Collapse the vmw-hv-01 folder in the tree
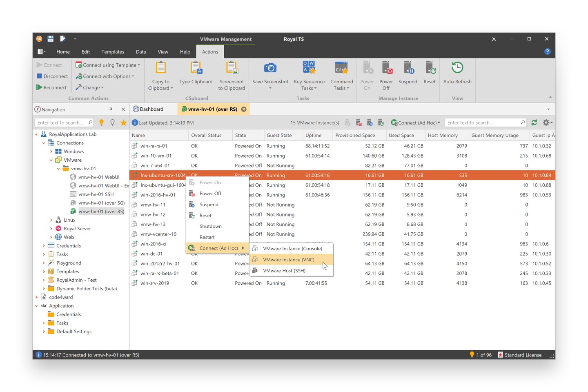This screenshot has height=392, width=588. point(58,168)
